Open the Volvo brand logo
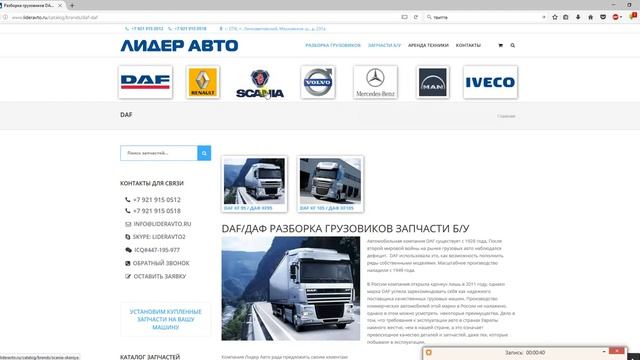This screenshot has width=640, height=360. 318,82
